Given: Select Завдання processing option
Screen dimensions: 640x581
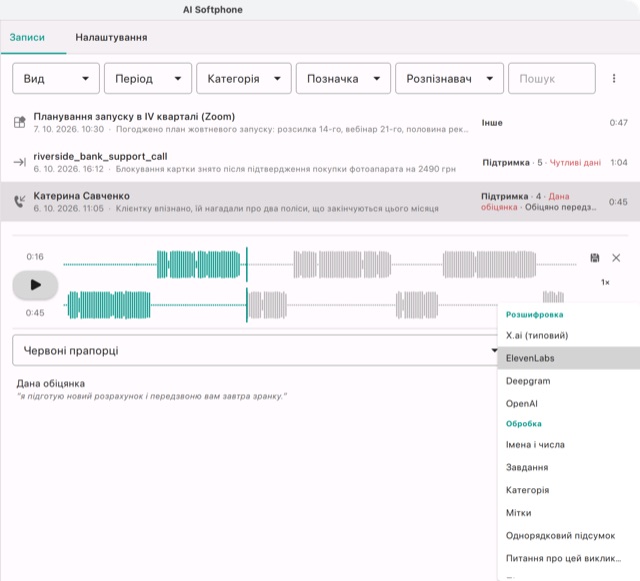Looking at the screenshot, I should pyautogui.click(x=569, y=467).
